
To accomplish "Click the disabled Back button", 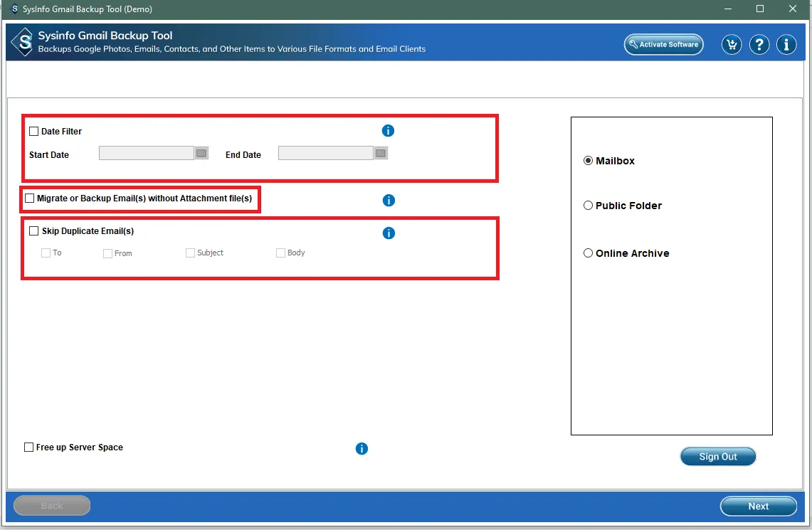I will coord(52,506).
